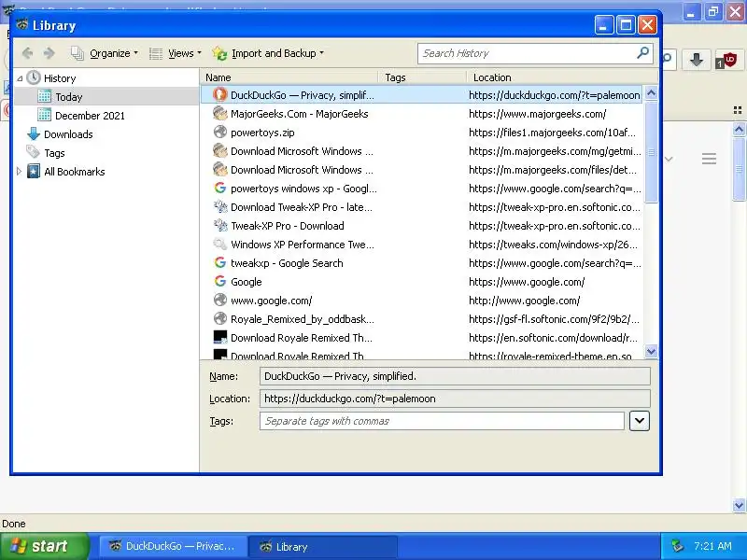Select the History clock icon

pyautogui.click(x=34, y=77)
